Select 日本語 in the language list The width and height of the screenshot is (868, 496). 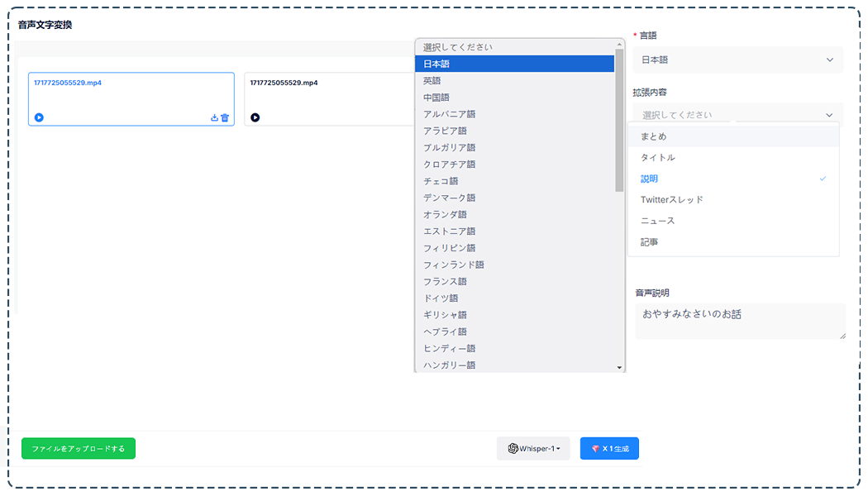pos(514,64)
